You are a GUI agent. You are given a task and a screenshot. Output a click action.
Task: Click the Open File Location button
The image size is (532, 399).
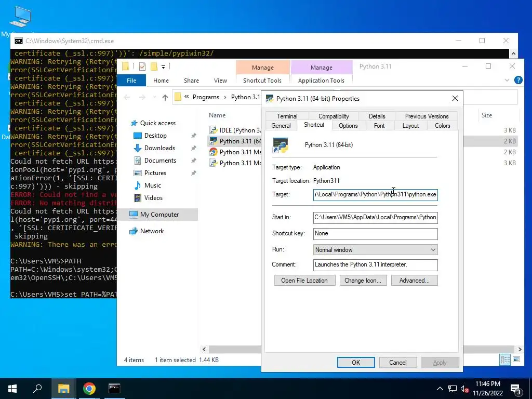coord(304,280)
